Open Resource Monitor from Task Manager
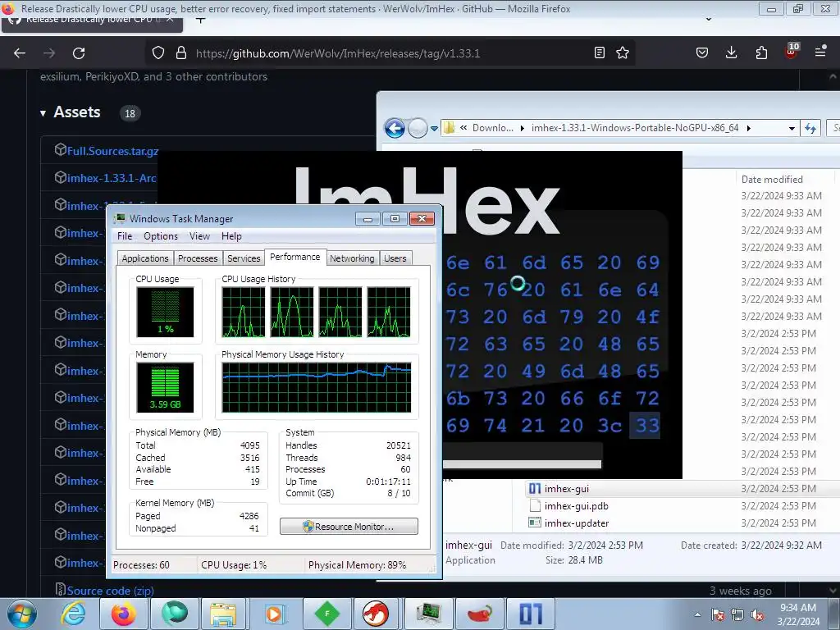The image size is (840, 630). click(349, 527)
